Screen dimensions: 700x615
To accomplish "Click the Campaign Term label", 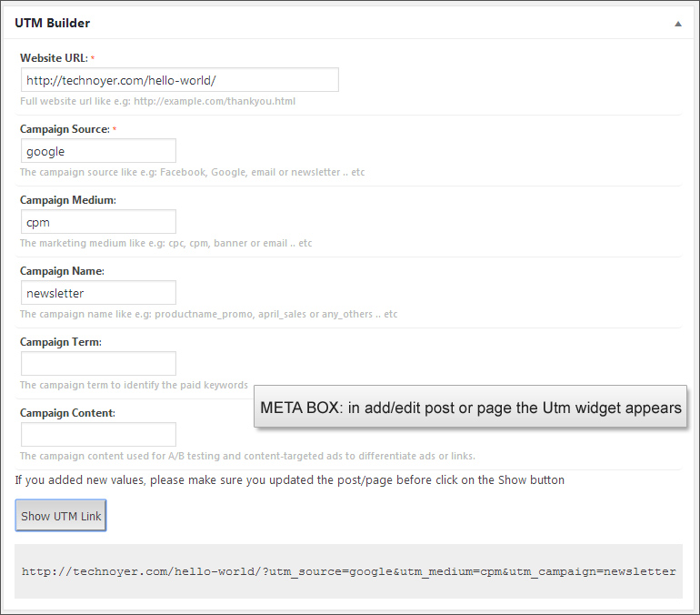I will coord(60,342).
